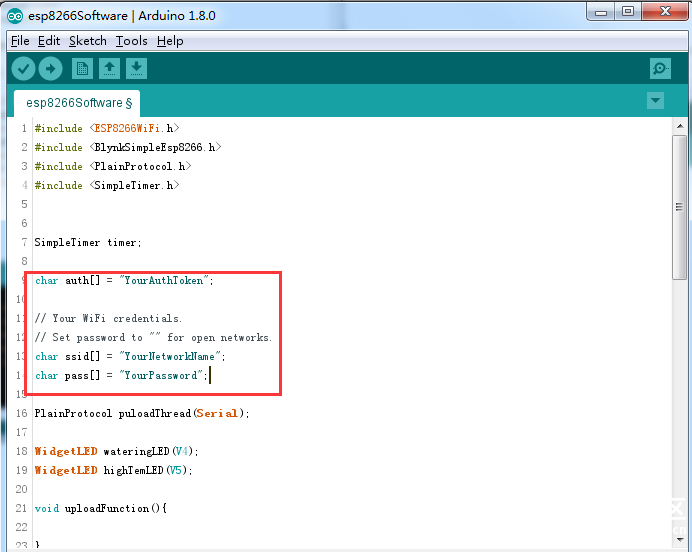Close the Arduino window

click(x=665, y=11)
